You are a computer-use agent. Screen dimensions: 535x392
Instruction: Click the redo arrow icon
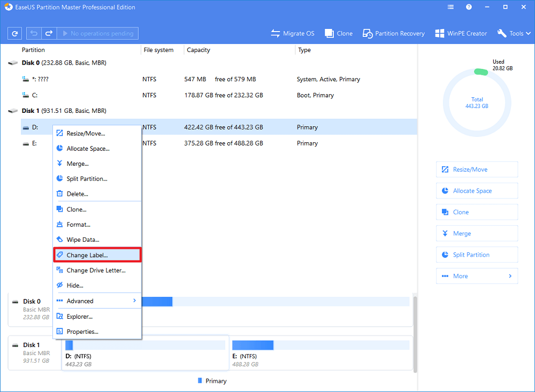[49, 34]
